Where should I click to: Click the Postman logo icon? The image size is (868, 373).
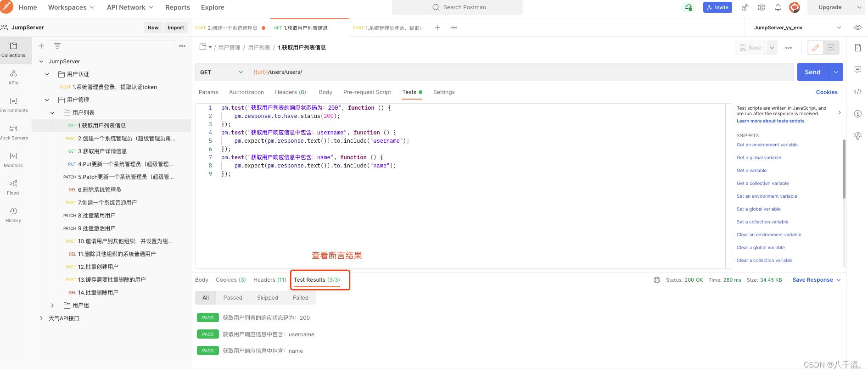[6, 7]
